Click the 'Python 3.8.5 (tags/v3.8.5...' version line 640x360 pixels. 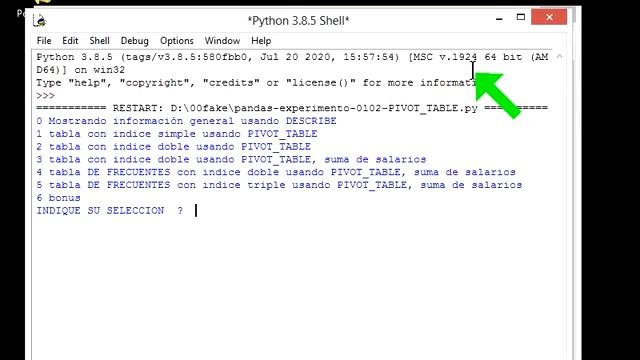click(x=292, y=57)
